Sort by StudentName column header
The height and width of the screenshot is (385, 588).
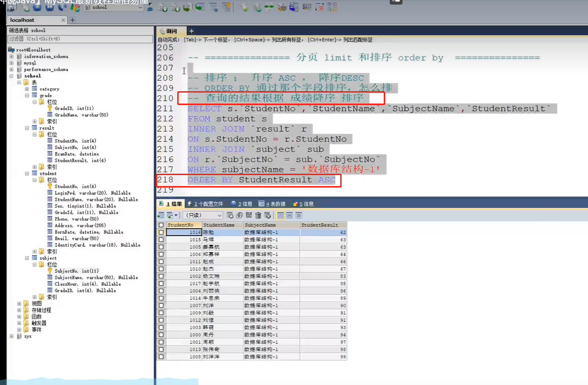click(x=222, y=225)
